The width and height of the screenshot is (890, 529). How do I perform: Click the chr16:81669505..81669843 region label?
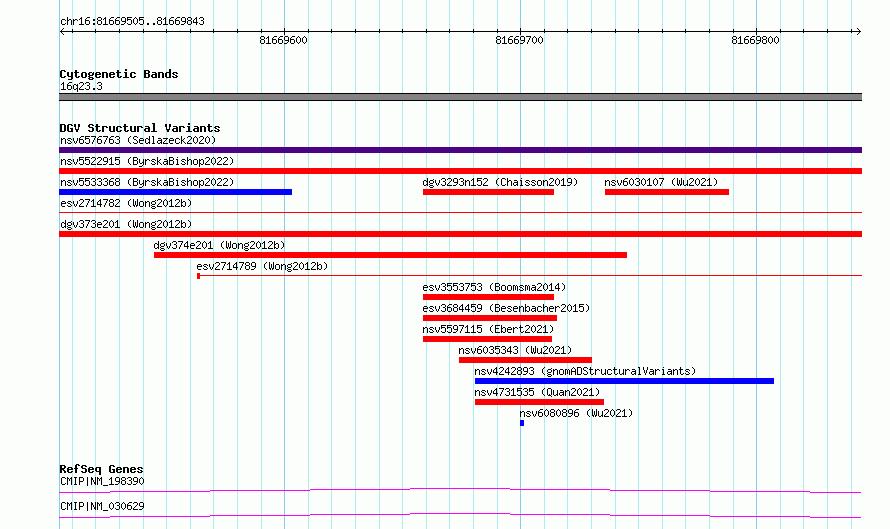click(x=132, y=22)
